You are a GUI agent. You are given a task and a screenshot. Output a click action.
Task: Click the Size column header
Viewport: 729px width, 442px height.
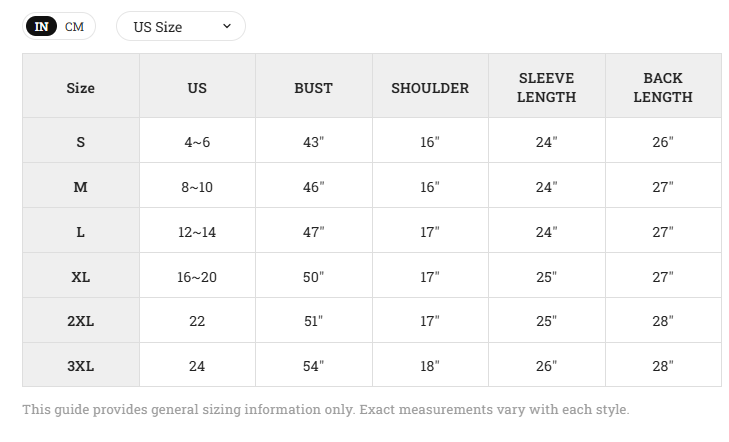point(80,88)
